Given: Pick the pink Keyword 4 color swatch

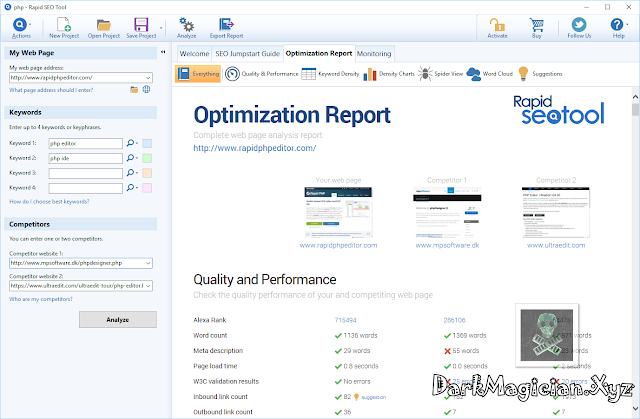Looking at the screenshot, I should point(147,188).
